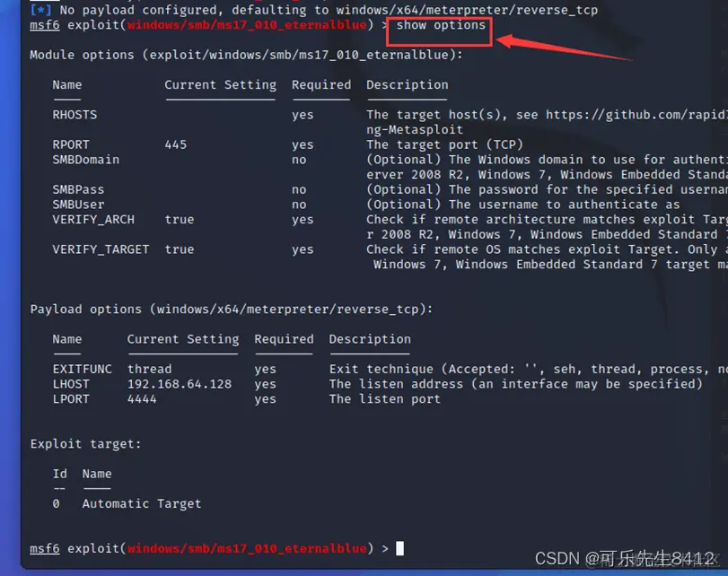Click the Id header in exploit target table
Image resolution: width=728 pixels, height=576 pixels.
tap(59, 474)
